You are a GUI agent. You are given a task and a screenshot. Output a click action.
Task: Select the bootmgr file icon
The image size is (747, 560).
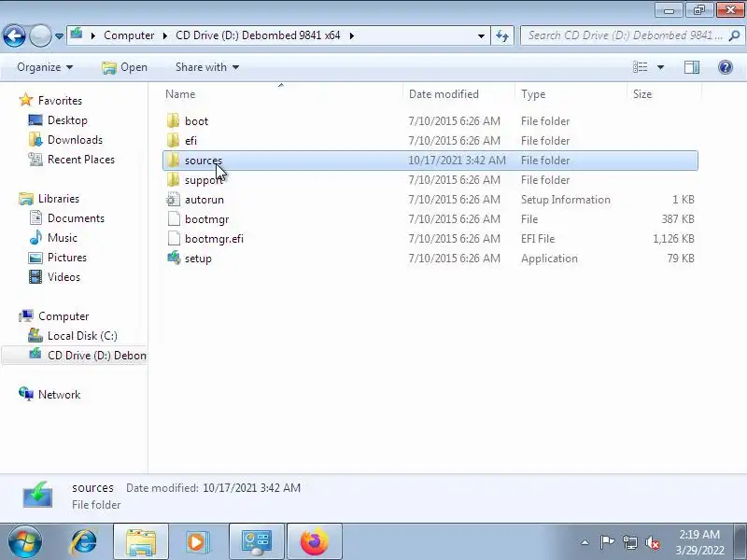pyautogui.click(x=174, y=218)
